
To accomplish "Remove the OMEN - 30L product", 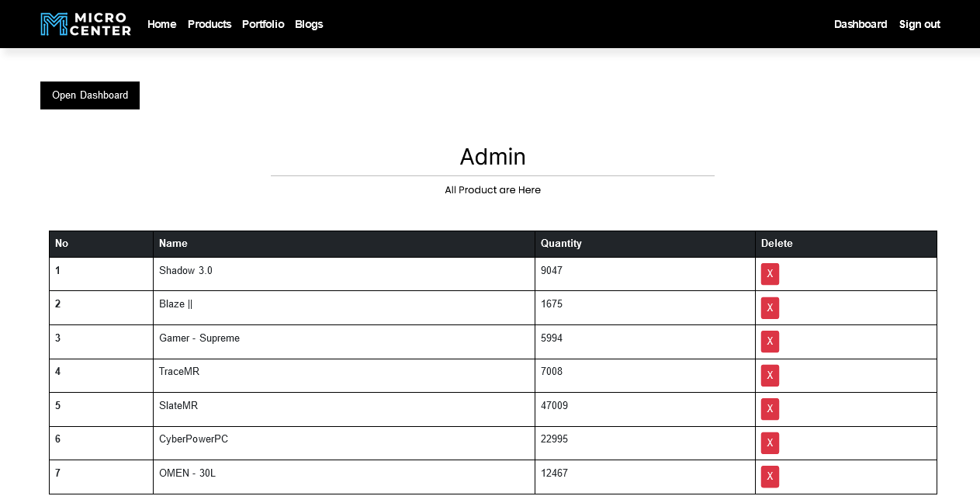I will point(770,477).
